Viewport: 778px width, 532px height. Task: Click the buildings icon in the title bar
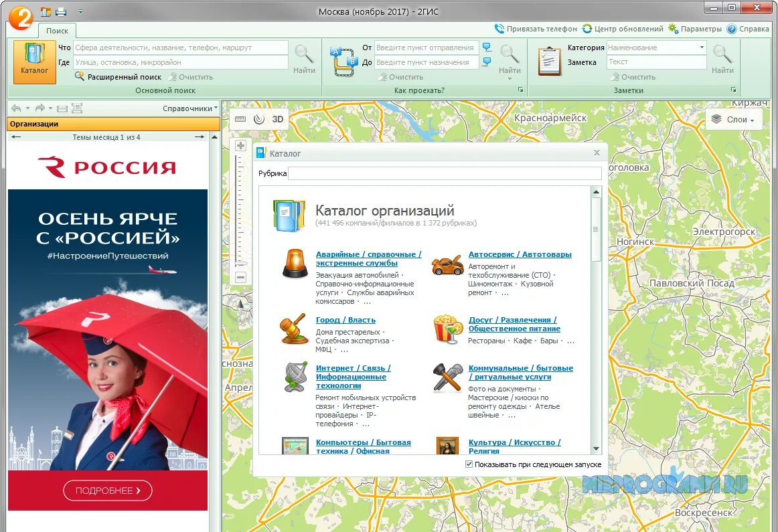tap(46, 11)
